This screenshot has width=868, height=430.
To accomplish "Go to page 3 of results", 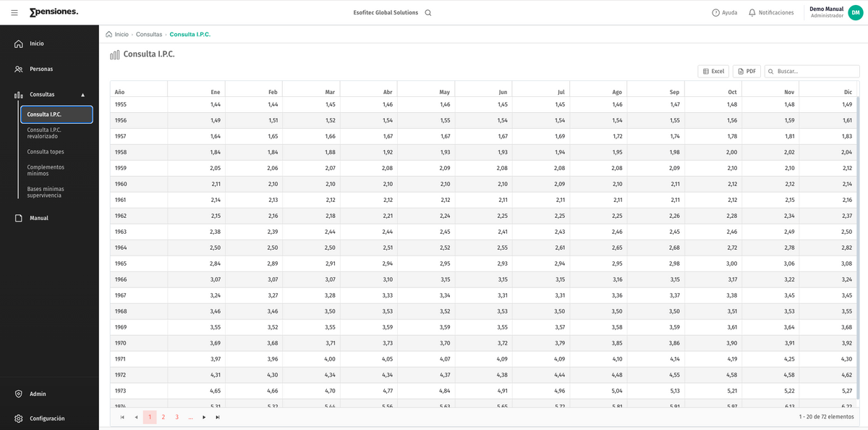I will (x=176, y=417).
